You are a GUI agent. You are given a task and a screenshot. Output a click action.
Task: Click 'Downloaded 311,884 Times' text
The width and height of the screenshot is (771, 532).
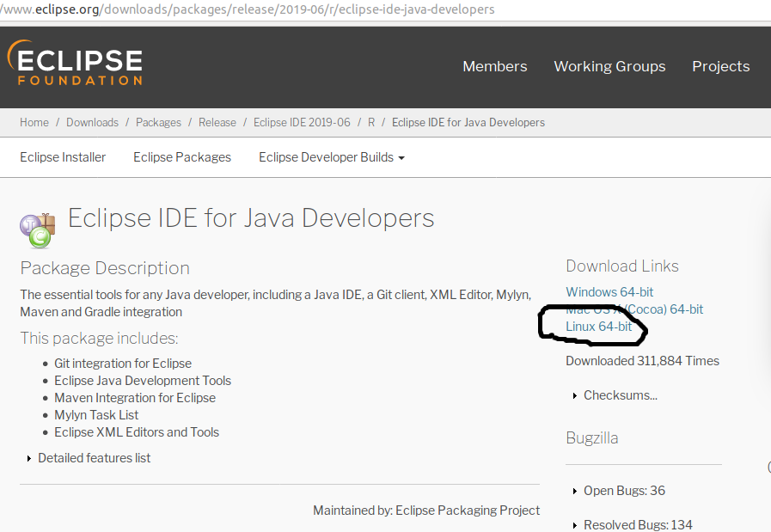(642, 361)
